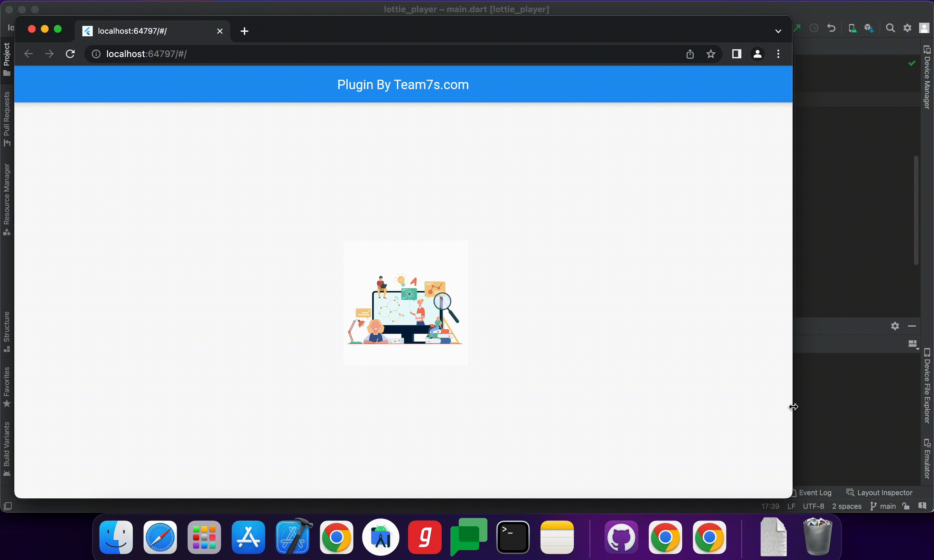Open Chrome side panel

coord(736,54)
